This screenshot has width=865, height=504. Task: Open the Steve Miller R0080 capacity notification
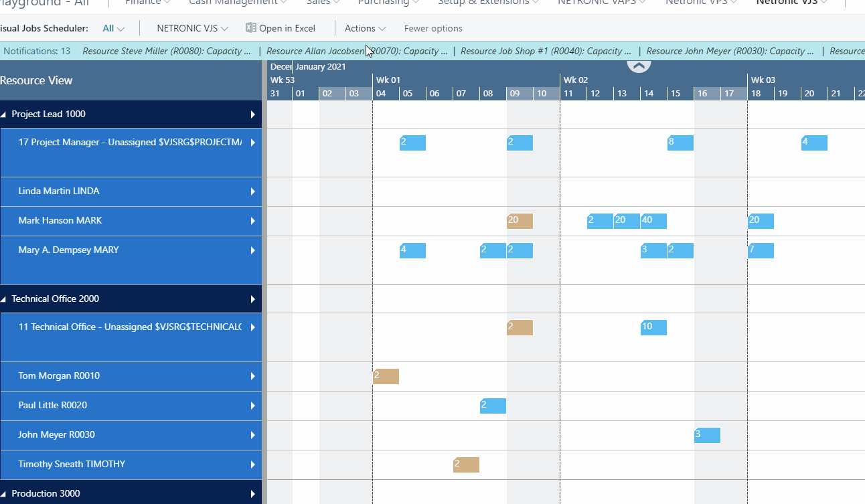[167, 51]
